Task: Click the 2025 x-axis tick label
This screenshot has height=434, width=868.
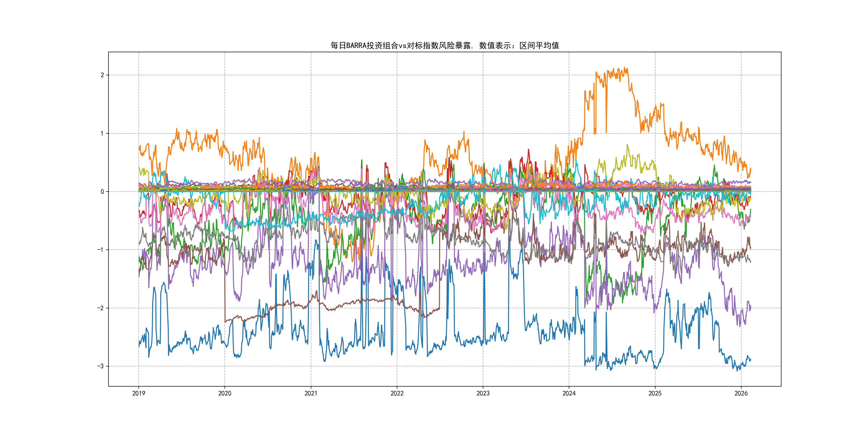Action: point(655,393)
